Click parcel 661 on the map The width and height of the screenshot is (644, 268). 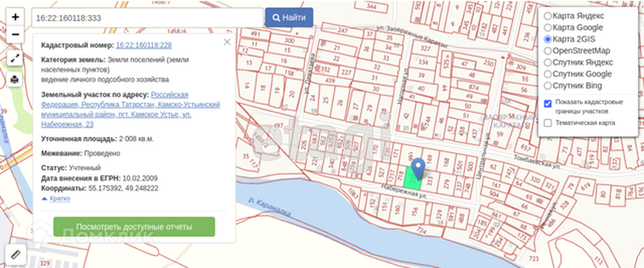[x=496, y=216]
